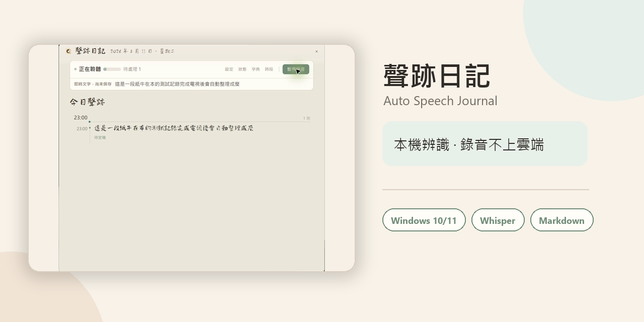644x322 pixels.
Task: Click the live transcription text line
Action: point(177,84)
